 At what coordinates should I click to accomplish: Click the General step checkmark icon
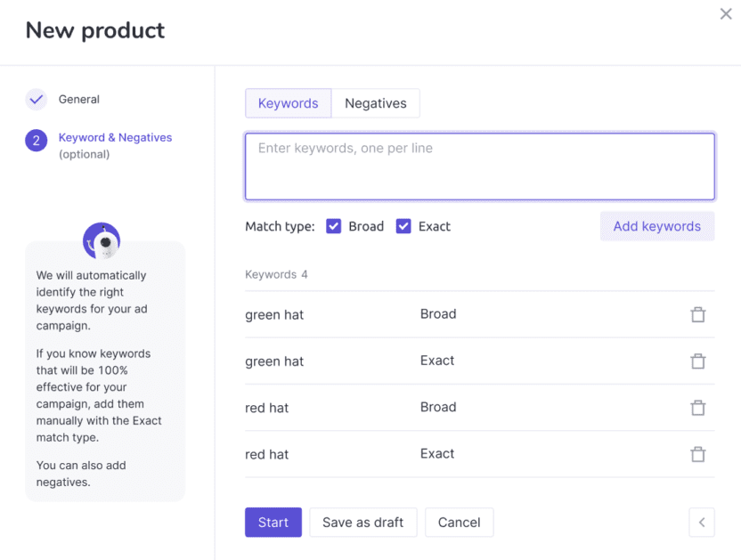click(x=36, y=99)
